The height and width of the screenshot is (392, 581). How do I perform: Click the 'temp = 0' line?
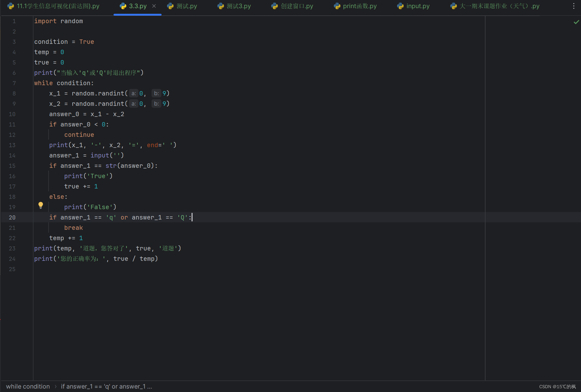pyautogui.click(x=49, y=52)
